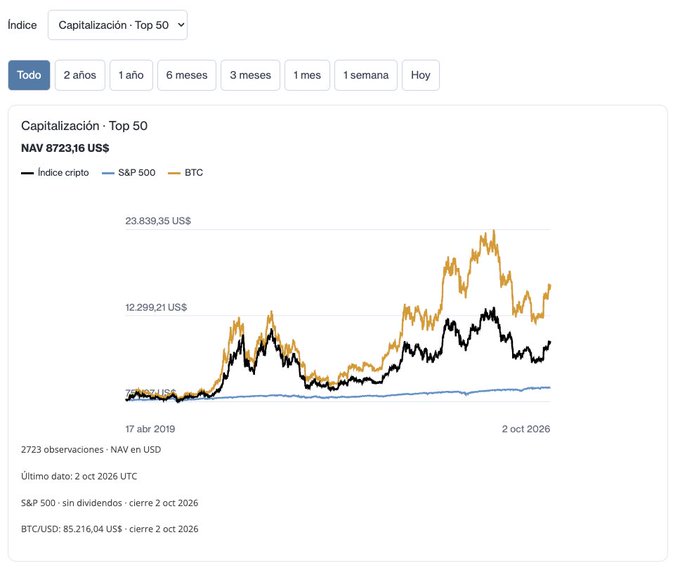Image resolution: width=680 pixels, height=568 pixels.
Task: Click the 2 oct 2026 end date label
Action: [526, 429]
